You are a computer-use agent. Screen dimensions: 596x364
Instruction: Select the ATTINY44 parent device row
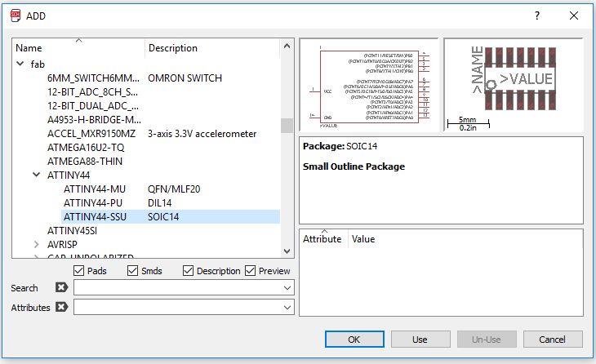[69, 175]
